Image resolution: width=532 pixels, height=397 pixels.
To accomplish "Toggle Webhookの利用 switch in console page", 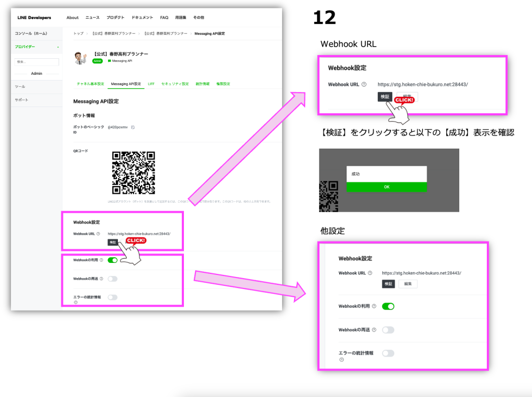I will click(x=113, y=260).
